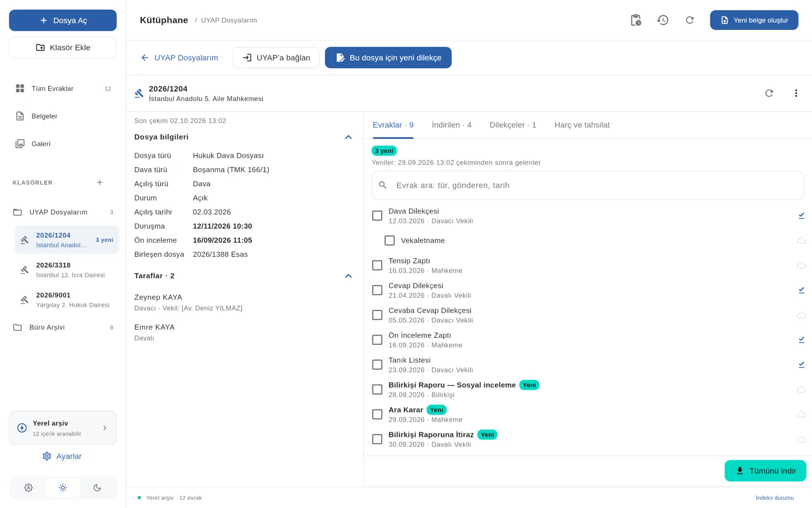Screen dimensions: 812x508
Task: Switch to the İndirilen tab
Action: pyautogui.click(x=452, y=125)
